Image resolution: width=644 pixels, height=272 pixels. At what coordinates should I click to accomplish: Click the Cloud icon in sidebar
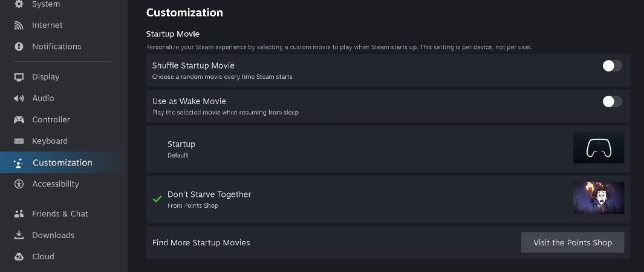[19, 256]
